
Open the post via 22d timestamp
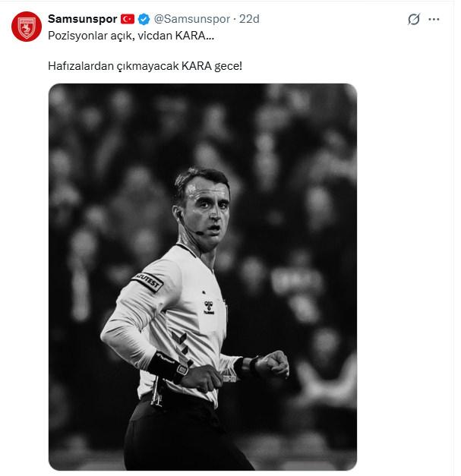(248, 19)
